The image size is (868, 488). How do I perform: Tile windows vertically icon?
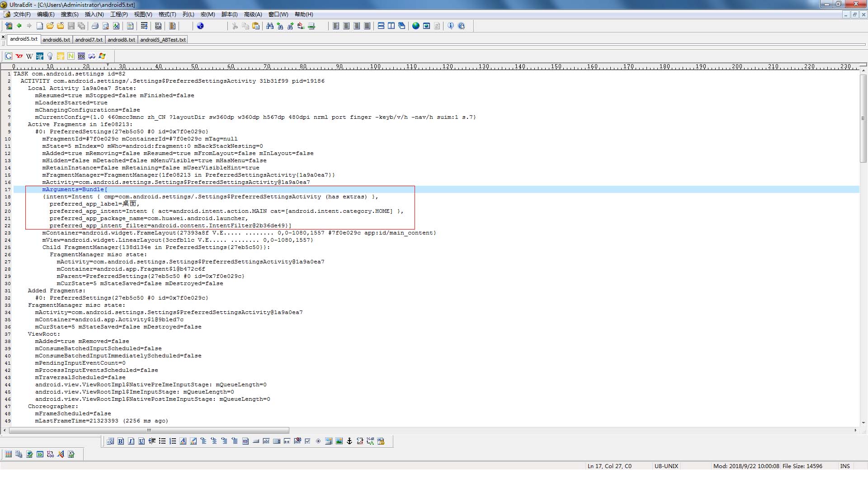click(x=392, y=26)
